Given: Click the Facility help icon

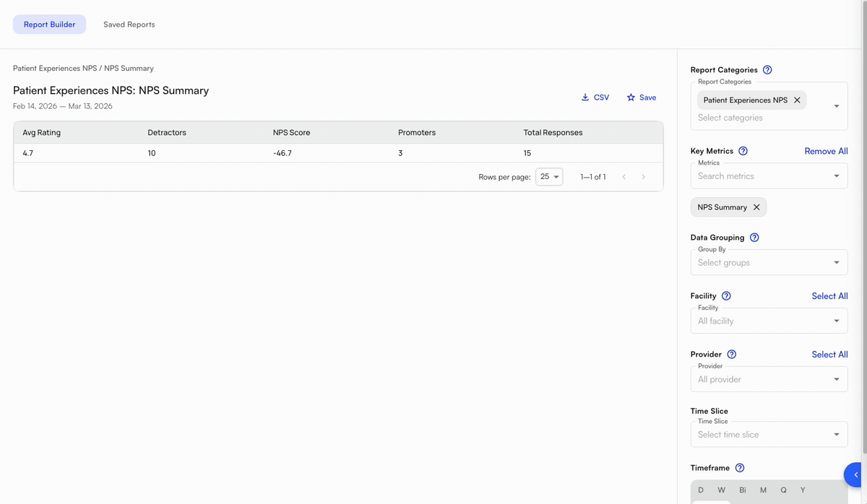Looking at the screenshot, I should coord(726,295).
